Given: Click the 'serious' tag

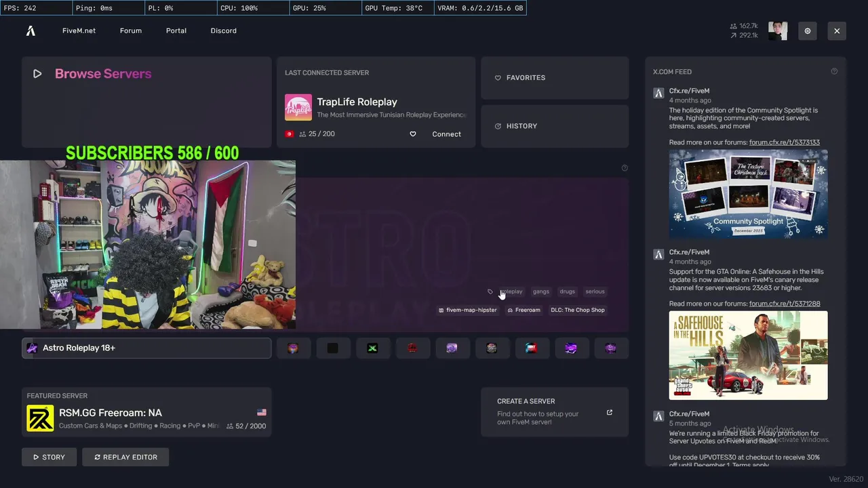Looking at the screenshot, I should (595, 291).
